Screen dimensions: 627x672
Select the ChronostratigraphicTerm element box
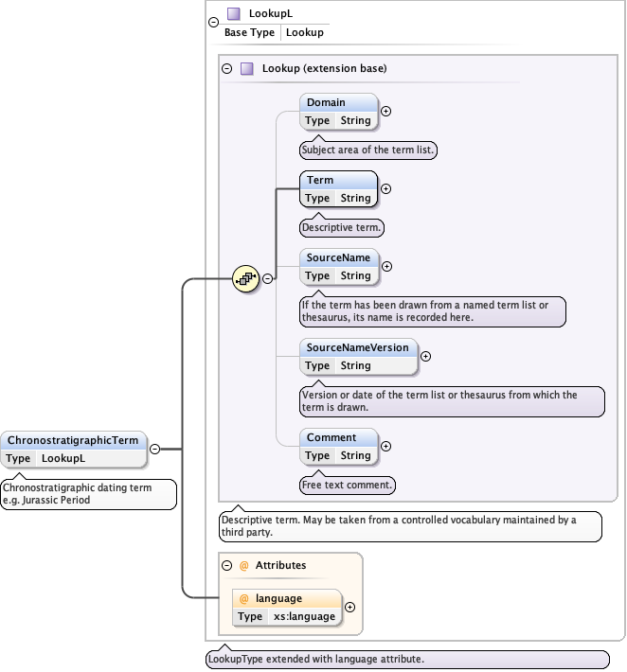click(x=74, y=449)
